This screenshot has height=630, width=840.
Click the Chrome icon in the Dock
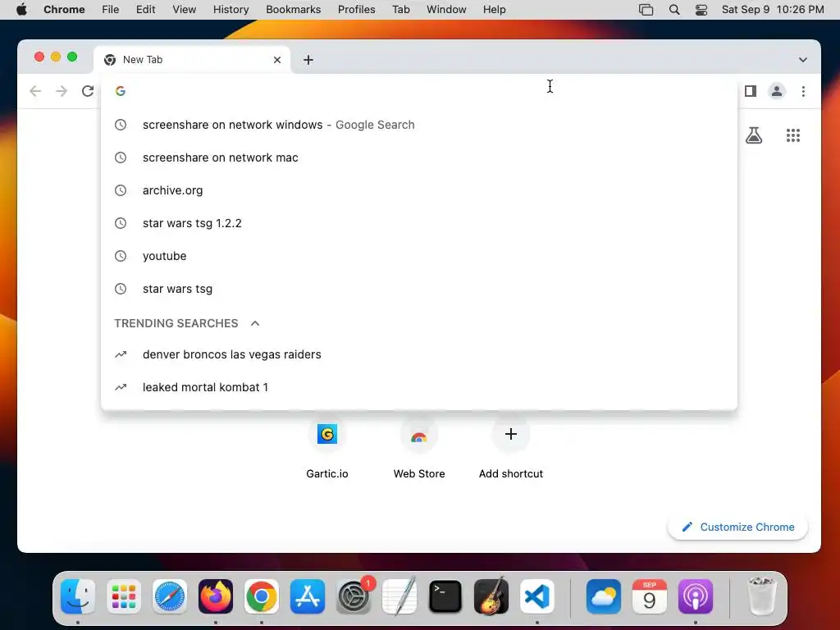click(x=262, y=596)
